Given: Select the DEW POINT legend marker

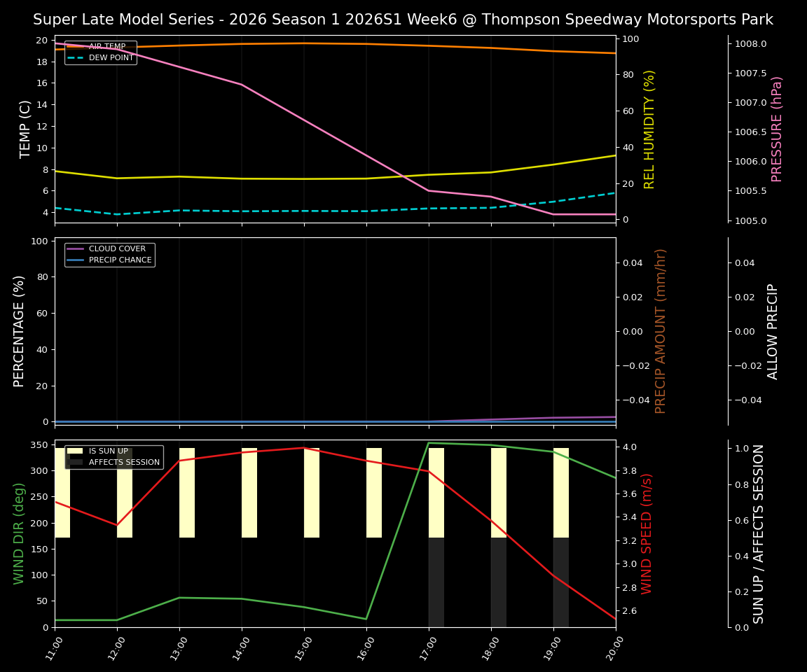Looking at the screenshot, I should pos(78,58).
